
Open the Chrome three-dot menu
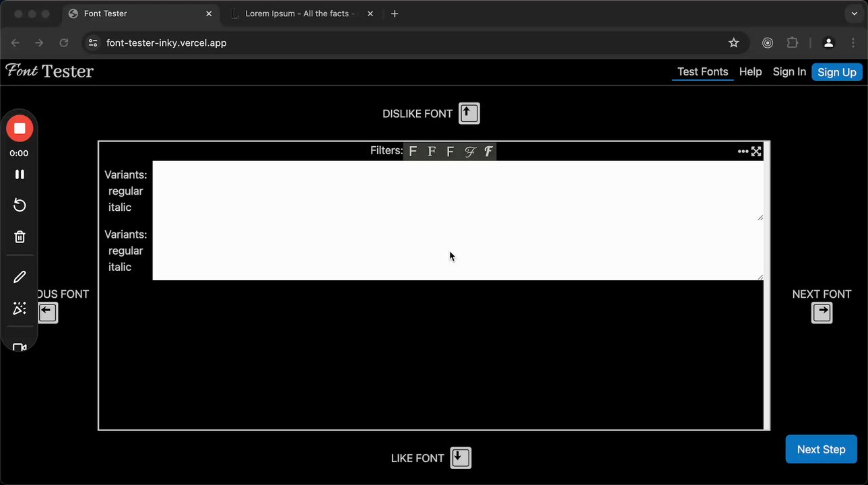click(853, 42)
